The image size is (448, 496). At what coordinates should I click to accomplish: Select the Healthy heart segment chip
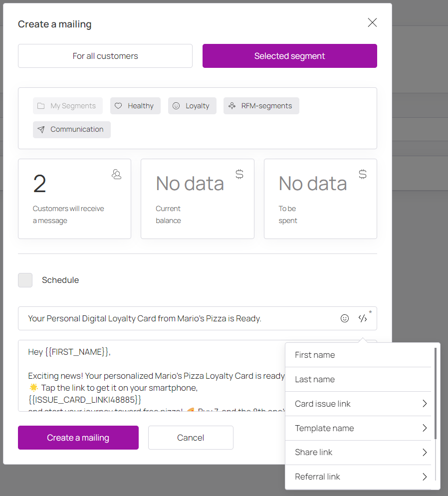pos(135,106)
